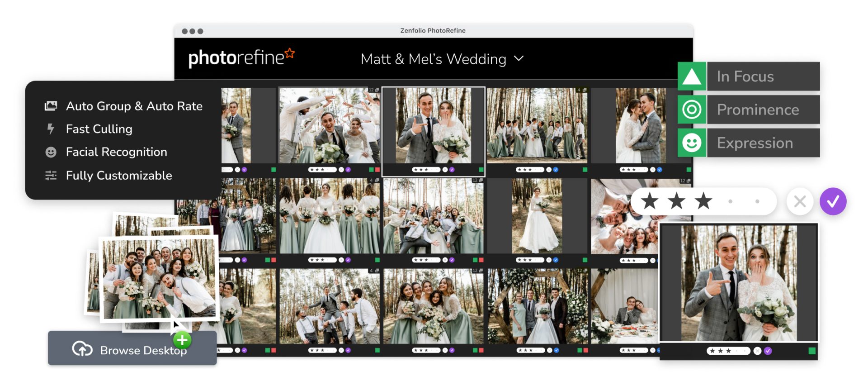Screen dimensions: 868x381
Task: Click the photorefine logo
Action: (x=241, y=58)
